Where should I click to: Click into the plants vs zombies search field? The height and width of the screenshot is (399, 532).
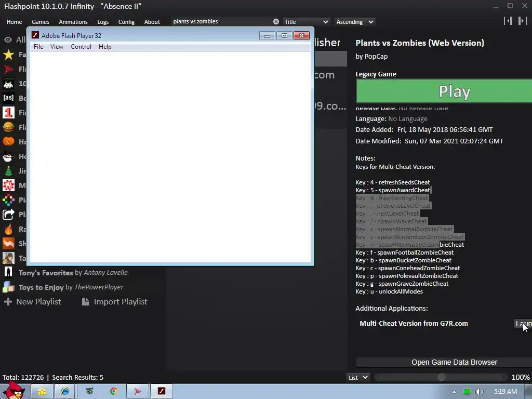(x=221, y=22)
